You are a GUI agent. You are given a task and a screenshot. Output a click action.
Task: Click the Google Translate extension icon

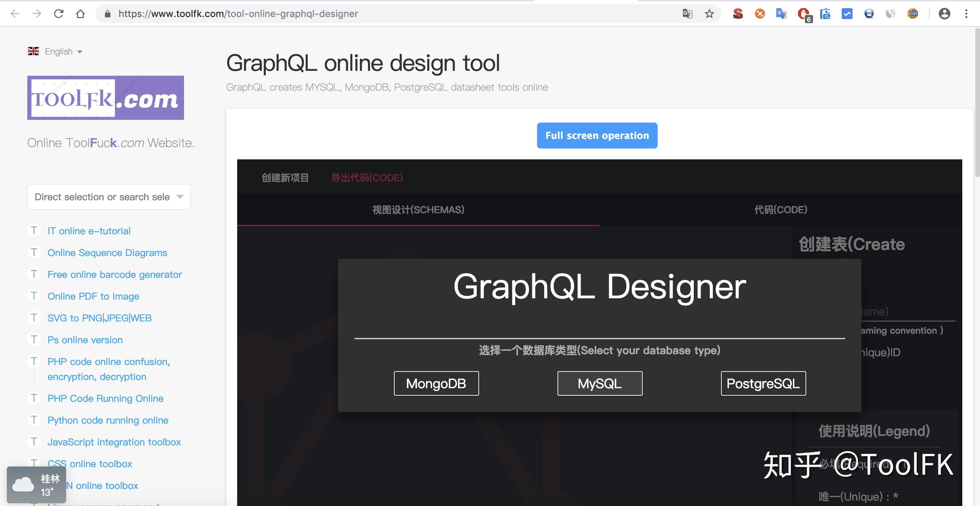(781, 14)
